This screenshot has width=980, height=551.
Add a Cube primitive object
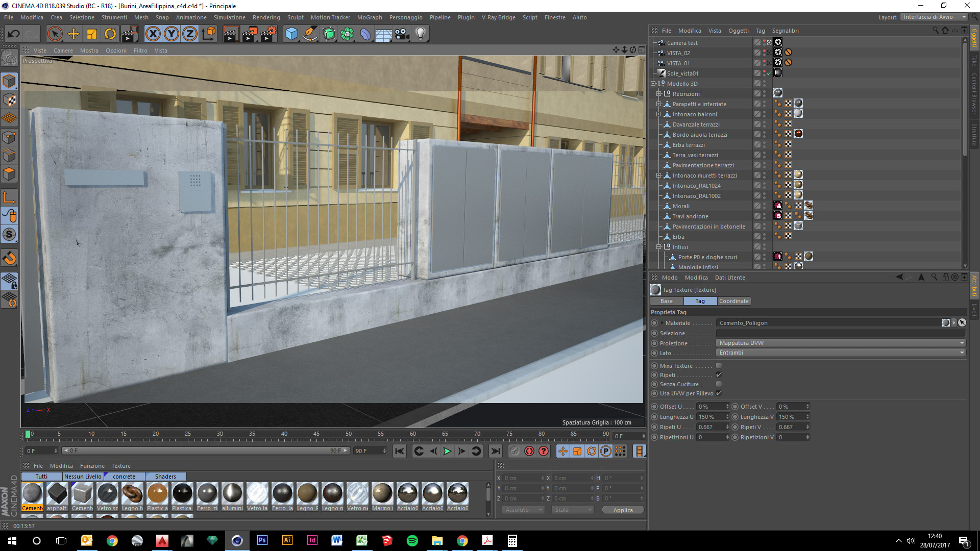[291, 34]
